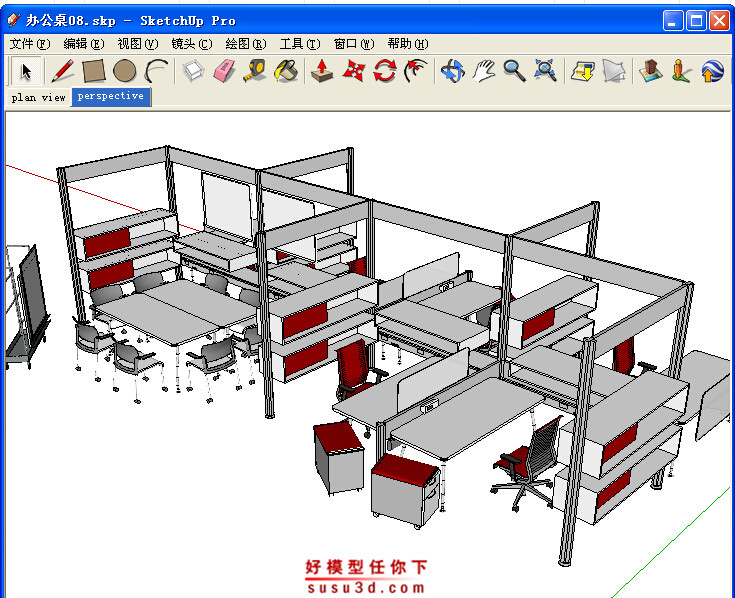This screenshot has width=735, height=598.
Task: Select the arrow Select tool
Action: (x=26, y=71)
